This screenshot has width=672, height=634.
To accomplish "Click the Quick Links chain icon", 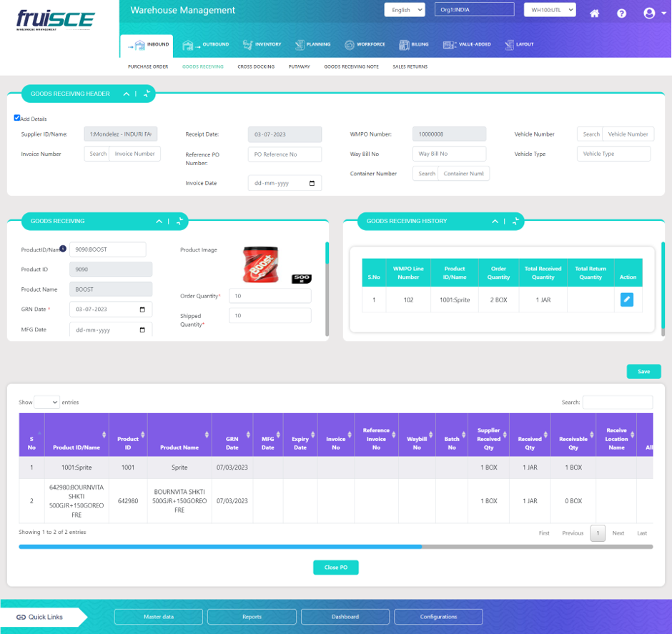I will point(21,617).
